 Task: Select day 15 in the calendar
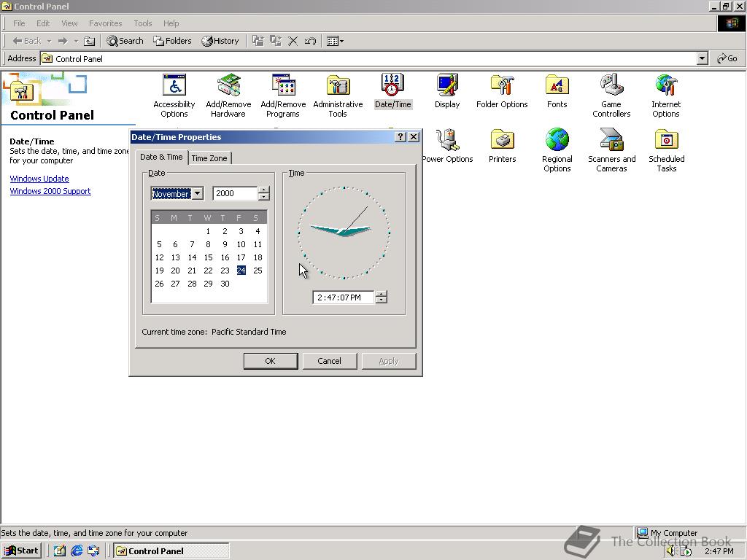pyautogui.click(x=208, y=257)
